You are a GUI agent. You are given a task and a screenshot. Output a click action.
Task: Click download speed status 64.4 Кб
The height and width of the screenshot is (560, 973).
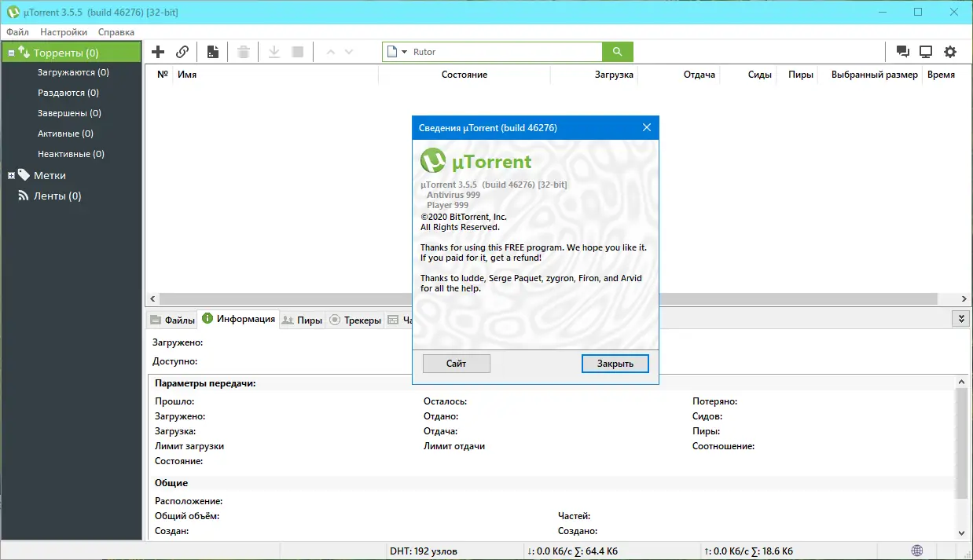pyautogui.click(x=572, y=551)
